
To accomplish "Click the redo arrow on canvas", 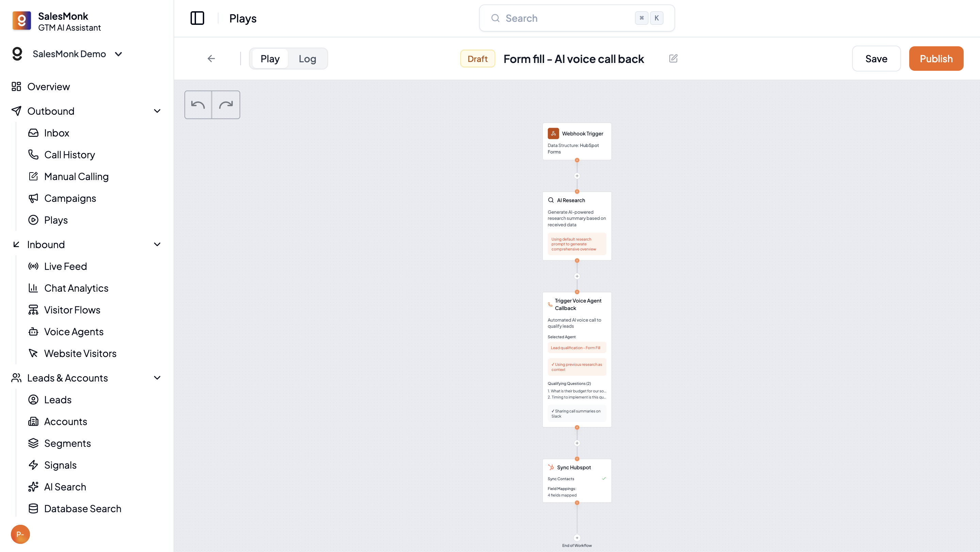I will pos(226,104).
